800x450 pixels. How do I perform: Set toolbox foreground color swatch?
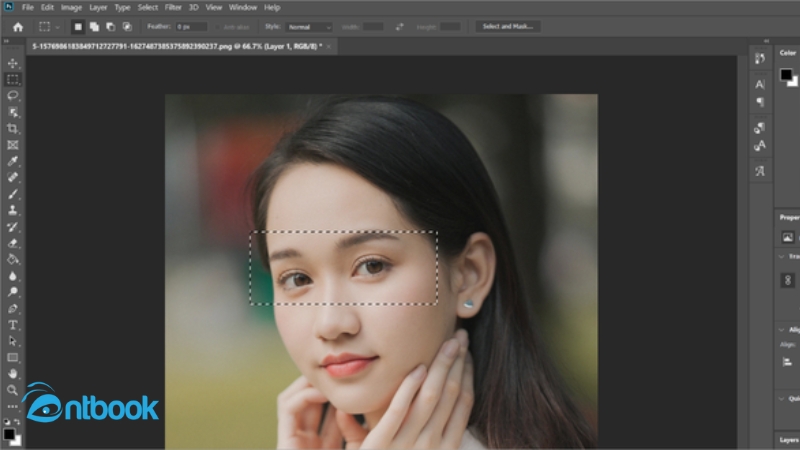click(x=9, y=434)
